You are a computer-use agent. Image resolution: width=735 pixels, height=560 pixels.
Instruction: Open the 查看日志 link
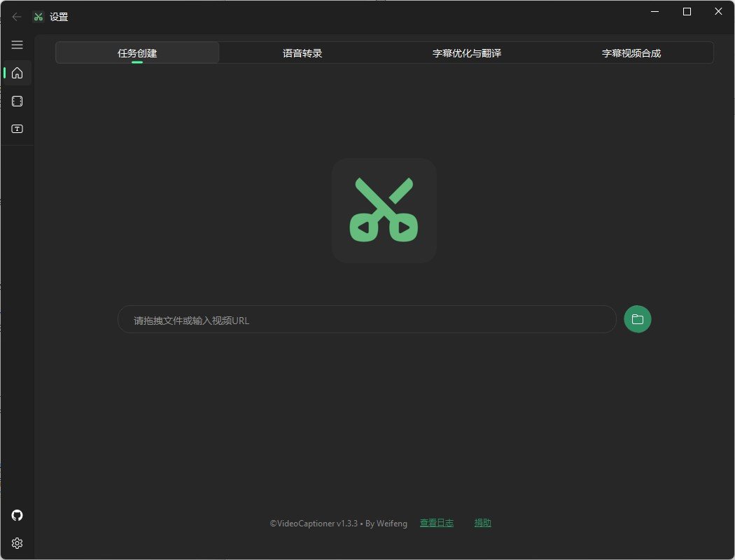pyautogui.click(x=437, y=523)
